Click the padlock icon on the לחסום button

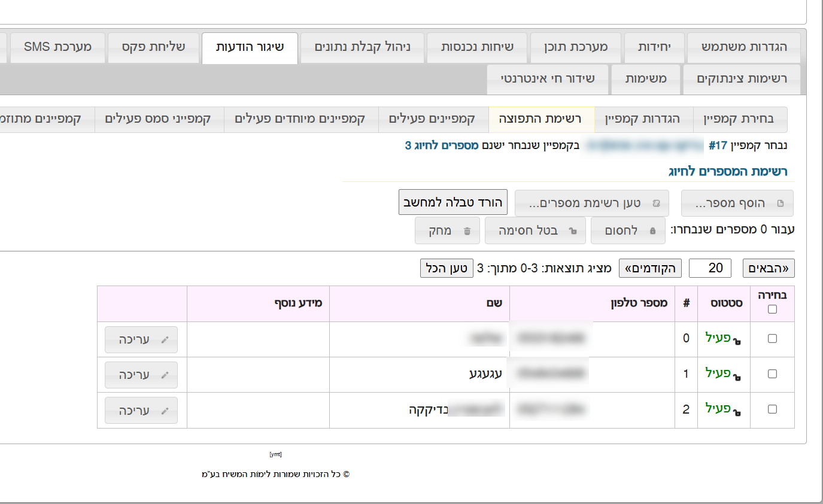click(652, 231)
